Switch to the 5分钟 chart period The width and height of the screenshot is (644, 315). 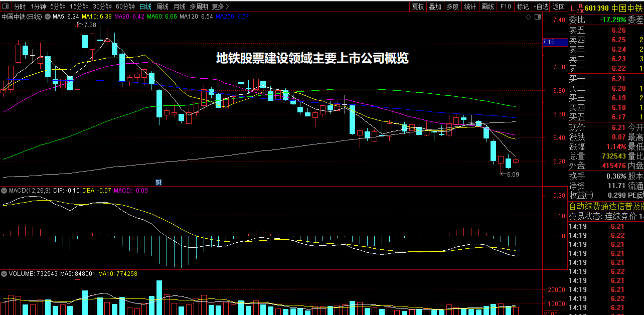[x=58, y=7]
